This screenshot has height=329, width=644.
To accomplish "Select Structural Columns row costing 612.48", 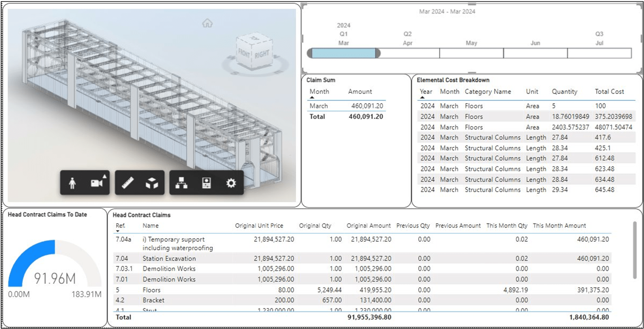I will coord(526,158).
